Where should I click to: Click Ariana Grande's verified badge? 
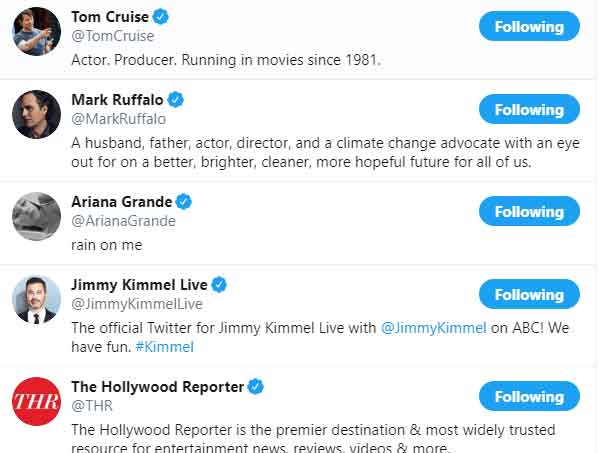184,201
